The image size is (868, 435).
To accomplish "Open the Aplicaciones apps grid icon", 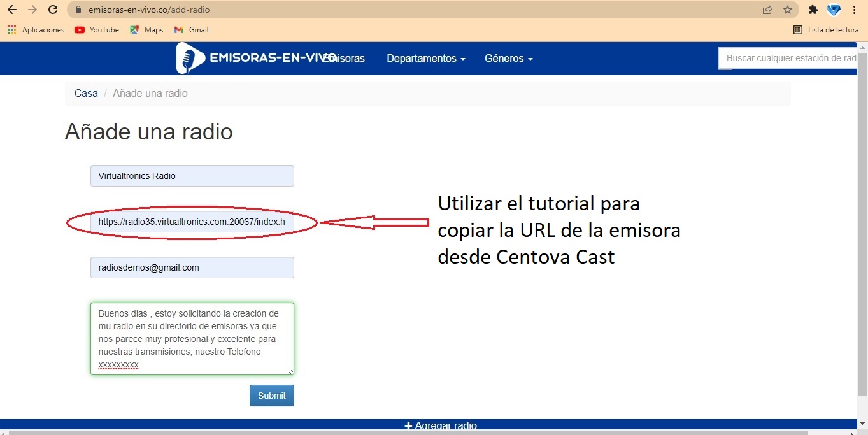I will tap(11, 30).
